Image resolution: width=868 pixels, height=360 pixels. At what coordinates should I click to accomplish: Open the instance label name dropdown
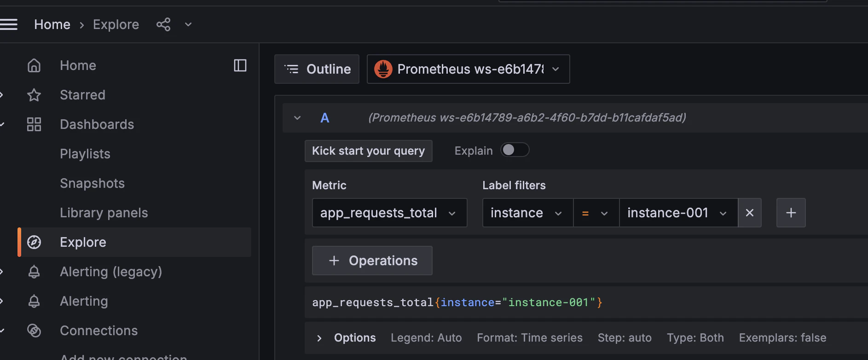tap(527, 213)
